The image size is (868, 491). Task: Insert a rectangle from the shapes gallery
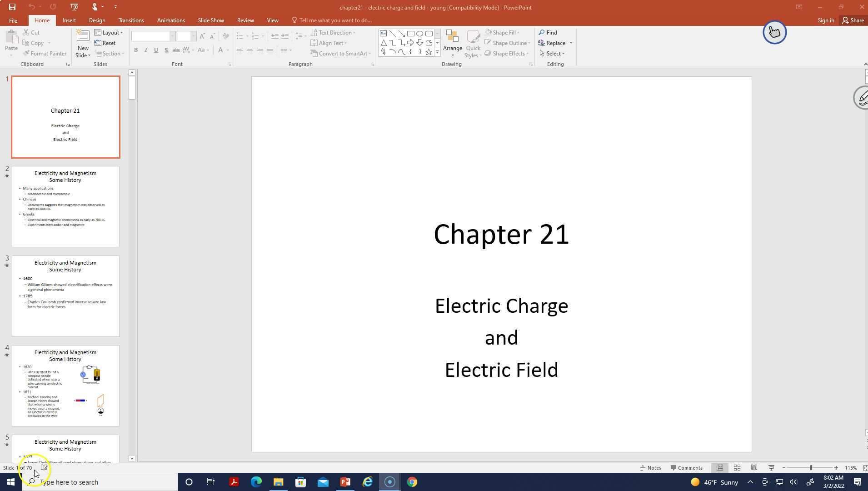410,33
